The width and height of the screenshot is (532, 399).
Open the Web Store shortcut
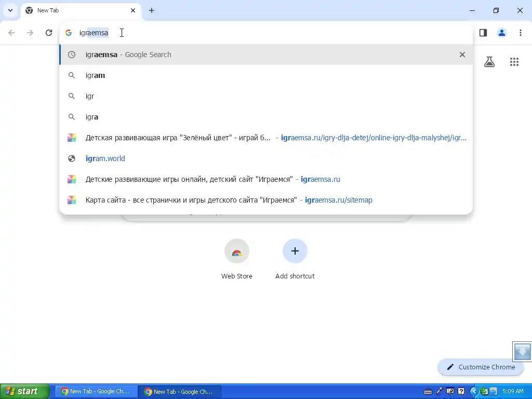237,259
